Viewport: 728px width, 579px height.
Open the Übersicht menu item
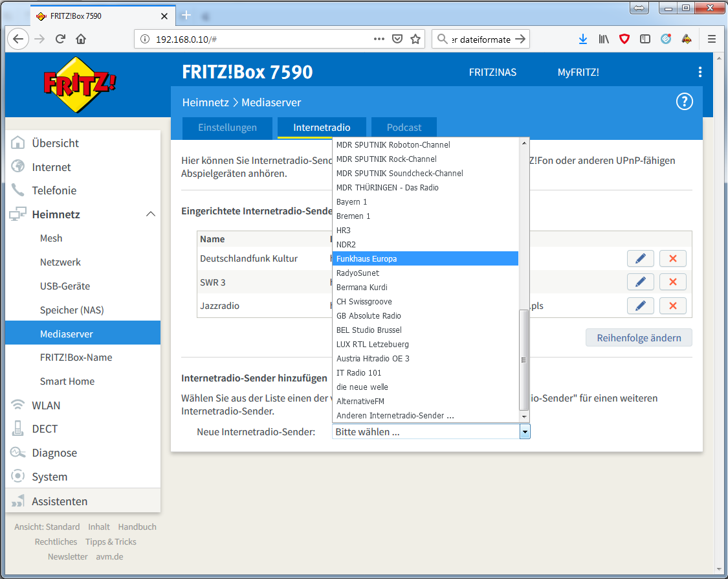click(83, 143)
